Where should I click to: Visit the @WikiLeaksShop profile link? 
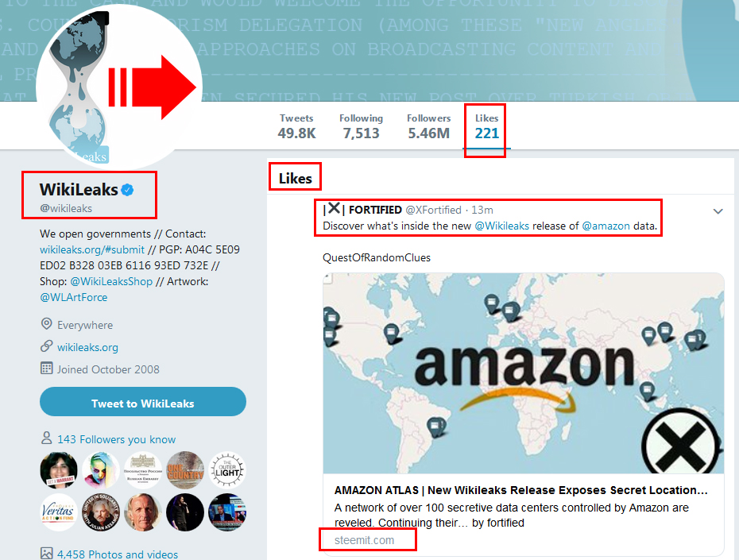pos(111,281)
